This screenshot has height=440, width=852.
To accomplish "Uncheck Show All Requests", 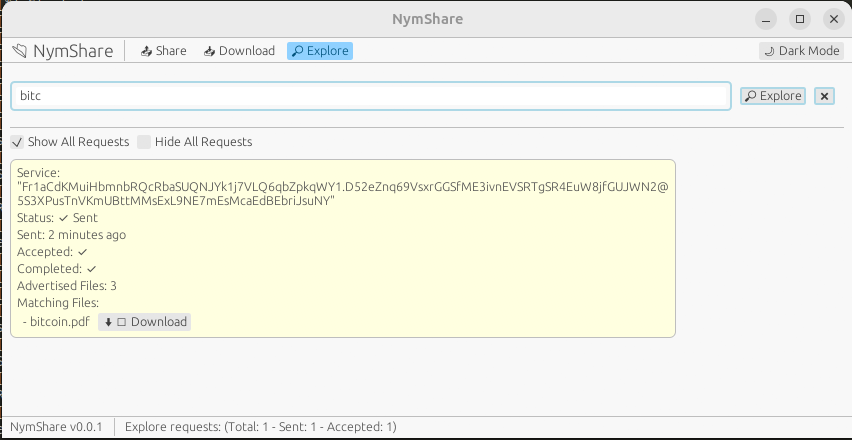I will click(17, 142).
